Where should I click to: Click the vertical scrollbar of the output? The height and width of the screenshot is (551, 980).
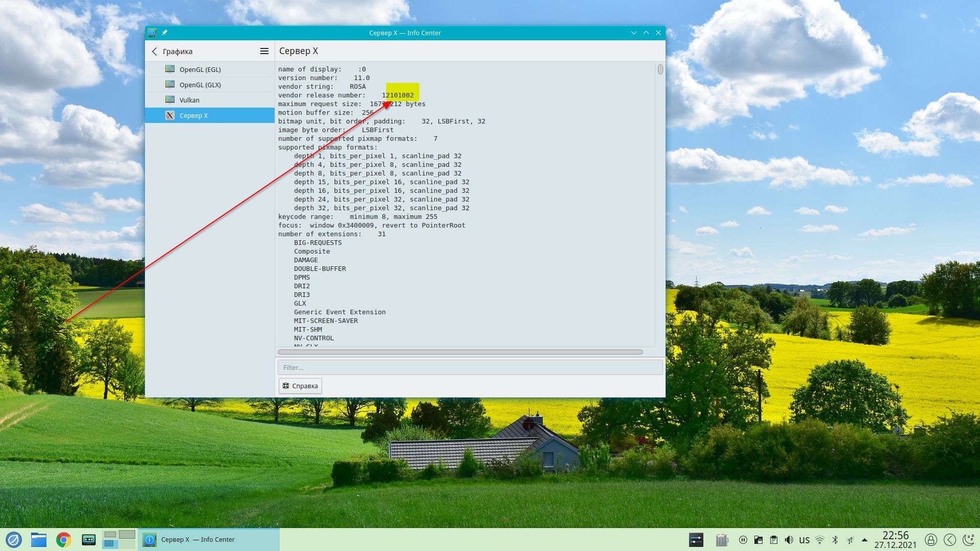660,69
